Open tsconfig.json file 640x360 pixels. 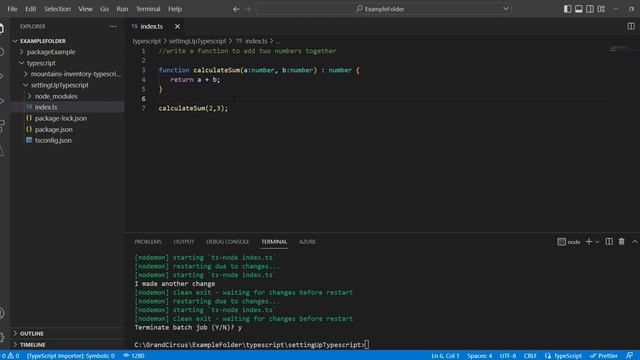coord(53,140)
